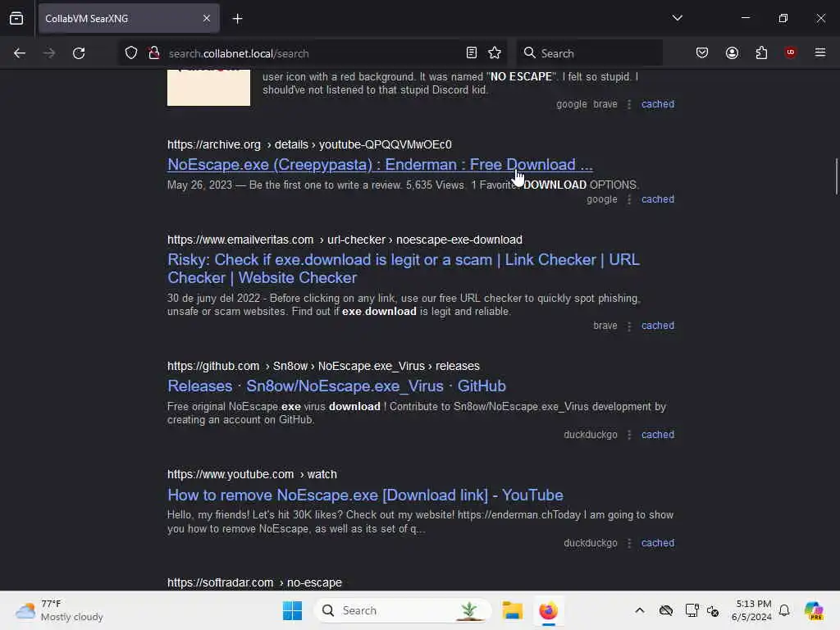The width and height of the screenshot is (840, 630).
Task: Click the taskbar Search box
Action: [402, 610]
